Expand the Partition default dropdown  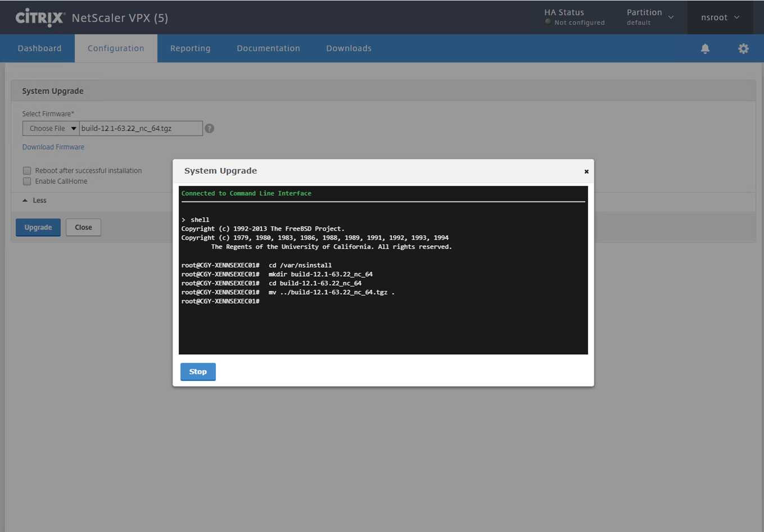tap(650, 17)
